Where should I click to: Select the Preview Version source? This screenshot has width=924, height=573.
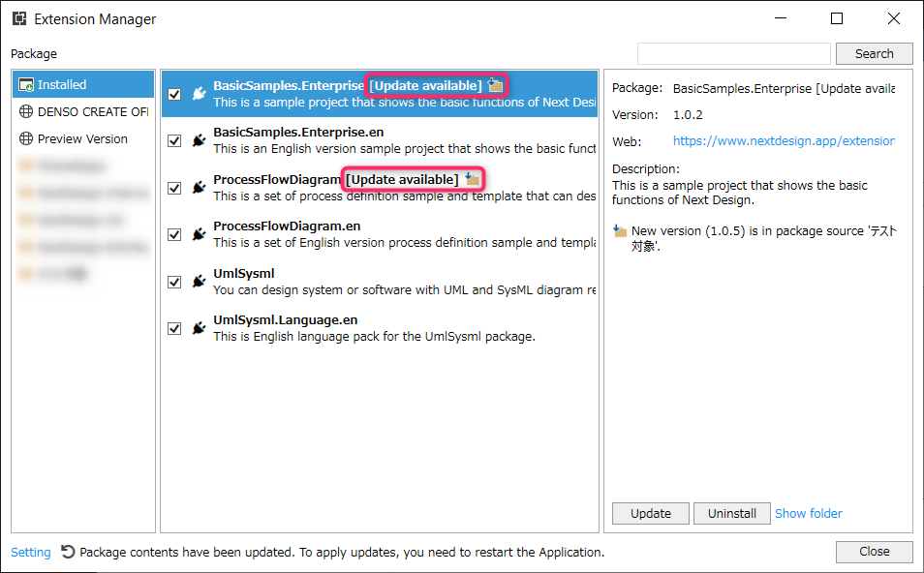[83, 138]
